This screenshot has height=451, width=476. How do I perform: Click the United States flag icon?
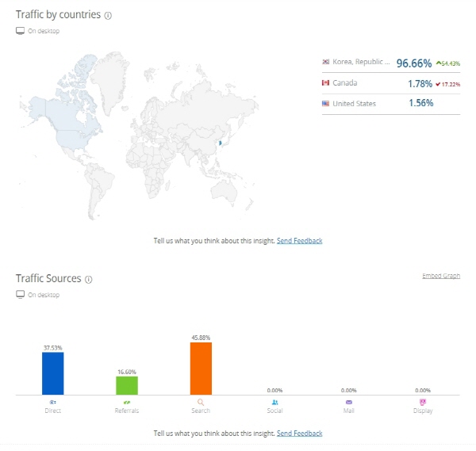pyautogui.click(x=325, y=103)
